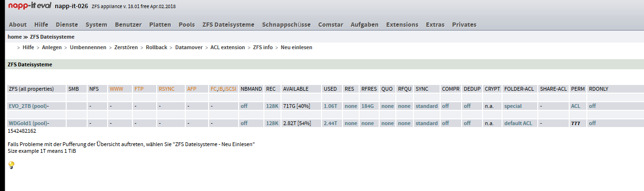The image size is (644, 191).
Task: Click the lightbulb hint icon
Action: click(x=11, y=165)
